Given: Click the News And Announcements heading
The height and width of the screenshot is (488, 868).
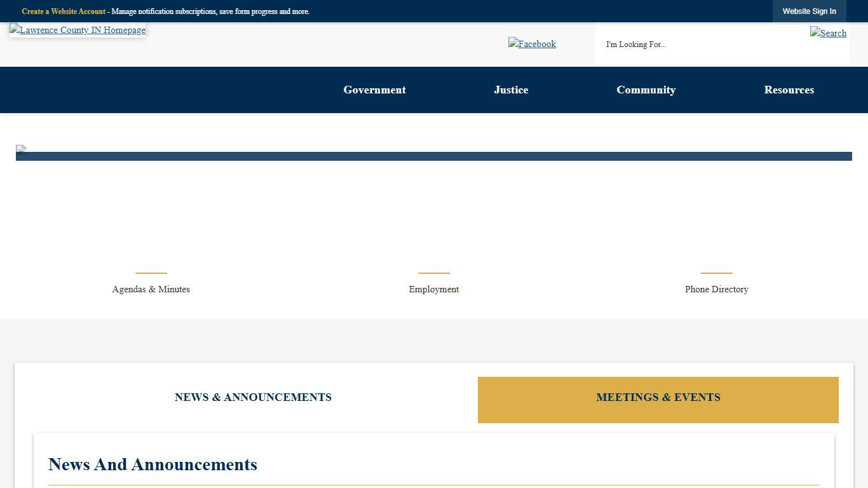Looking at the screenshot, I should coord(153,464).
